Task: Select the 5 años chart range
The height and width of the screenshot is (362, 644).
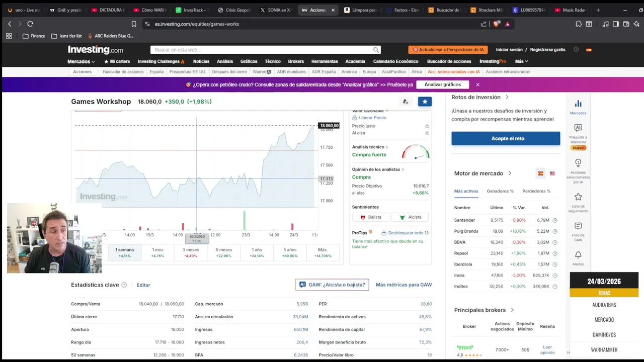Action: click(290, 252)
